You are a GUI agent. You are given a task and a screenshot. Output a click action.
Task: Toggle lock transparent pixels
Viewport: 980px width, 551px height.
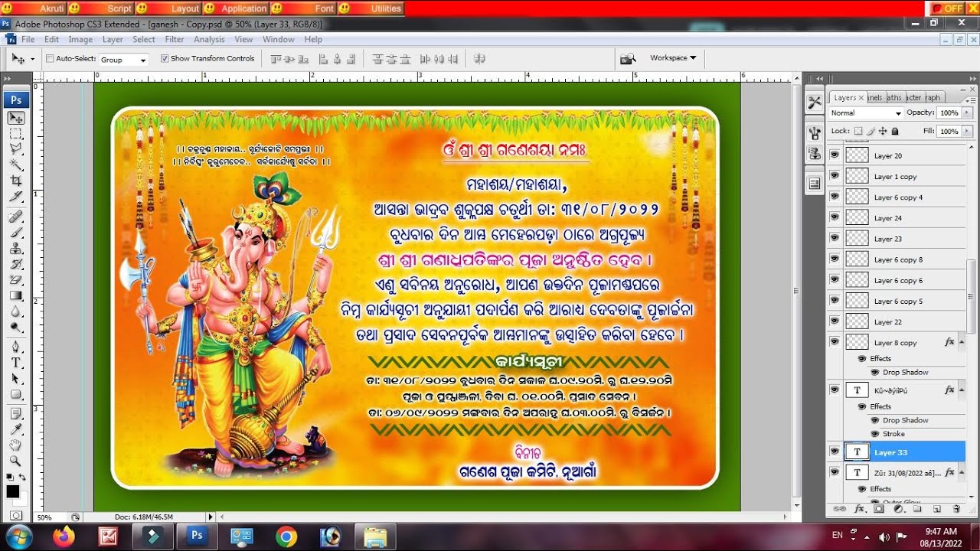coord(858,132)
